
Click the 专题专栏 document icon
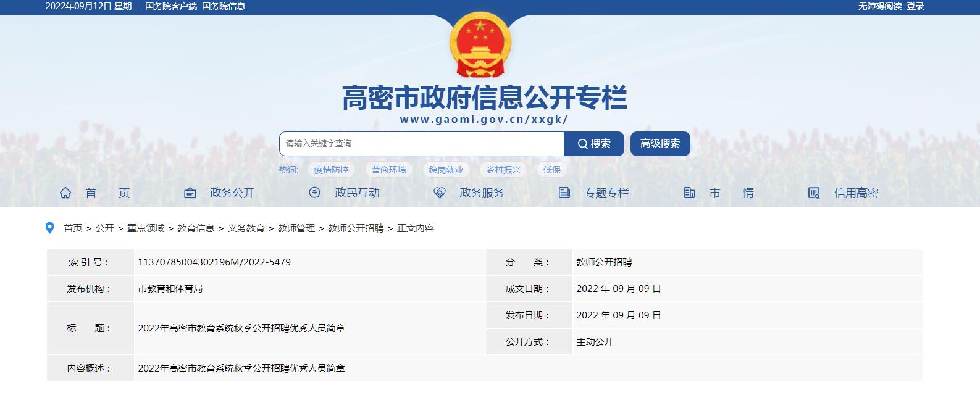(564, 193)
